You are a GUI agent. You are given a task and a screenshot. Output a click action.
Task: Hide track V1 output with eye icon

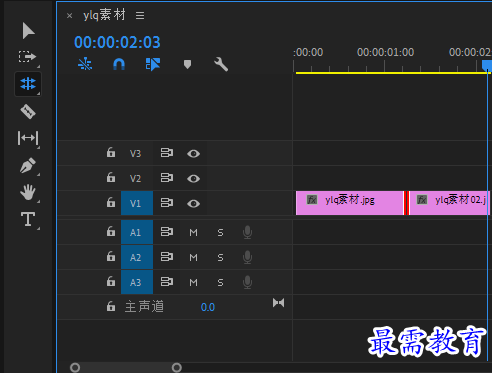(193, 204)
